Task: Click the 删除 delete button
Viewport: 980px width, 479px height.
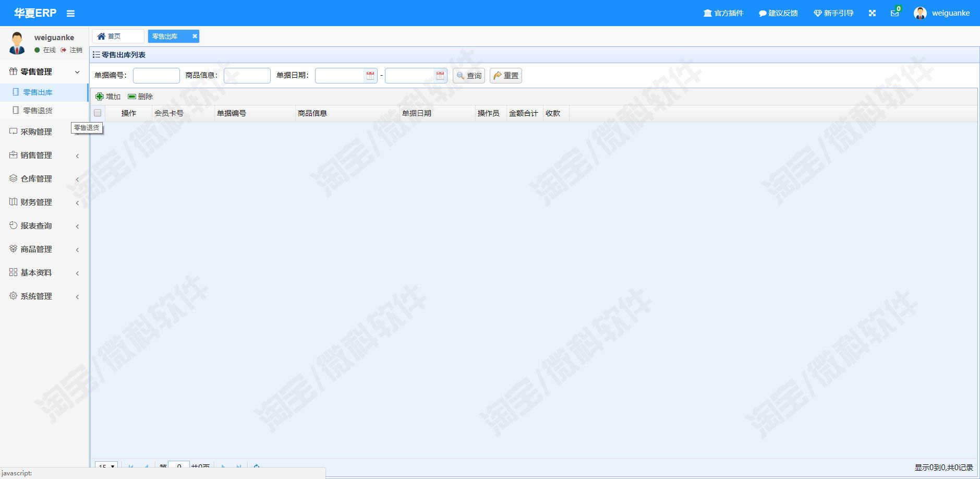Action: click(140, 97)
